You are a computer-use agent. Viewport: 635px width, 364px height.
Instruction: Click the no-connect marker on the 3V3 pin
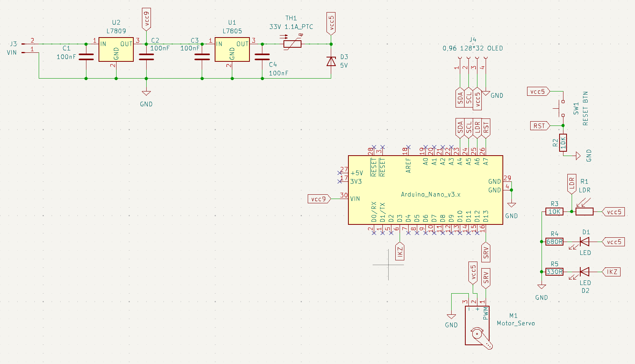click(x=339, y=181)
